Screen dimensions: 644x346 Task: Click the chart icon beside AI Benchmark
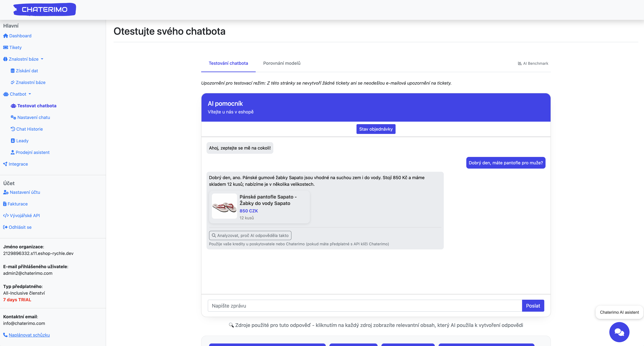pyautogui.click(x=520, y=63)
